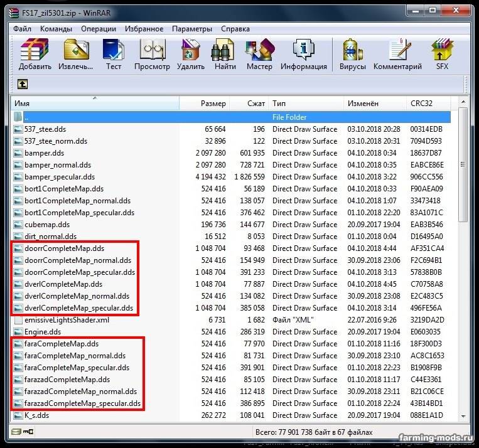Click file icon of 537_stee.dds
The width and height of the screenshot is (479, 448).
point(18,129)
